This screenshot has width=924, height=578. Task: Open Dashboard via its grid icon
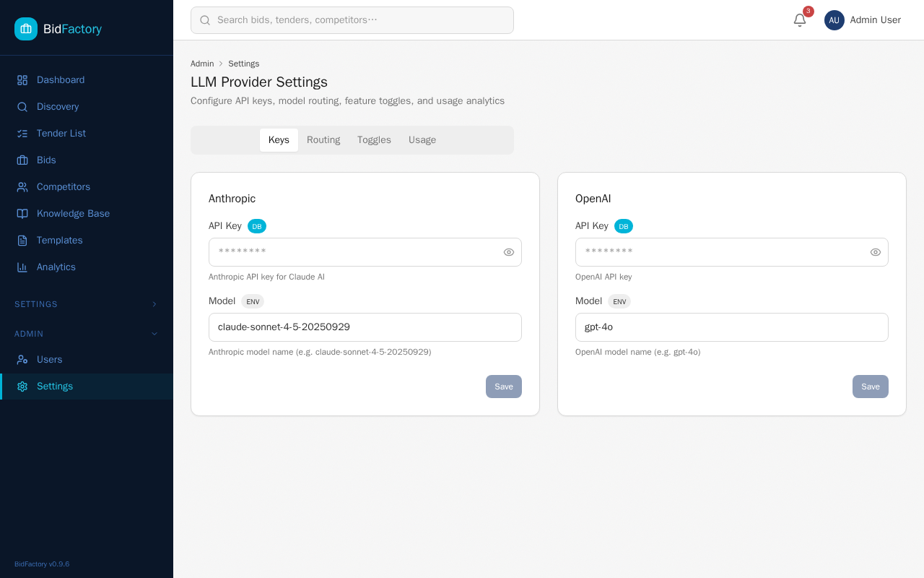(x=22, y=80)
